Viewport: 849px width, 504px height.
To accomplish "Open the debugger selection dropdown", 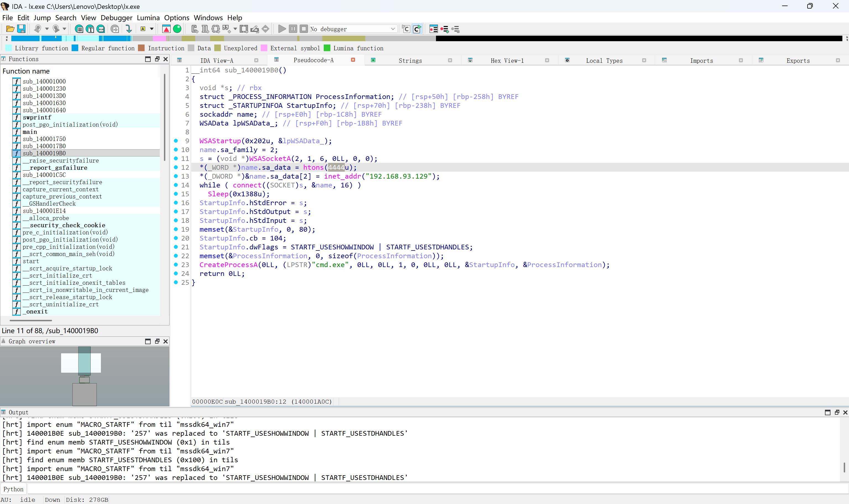I will tap(393, 29).
